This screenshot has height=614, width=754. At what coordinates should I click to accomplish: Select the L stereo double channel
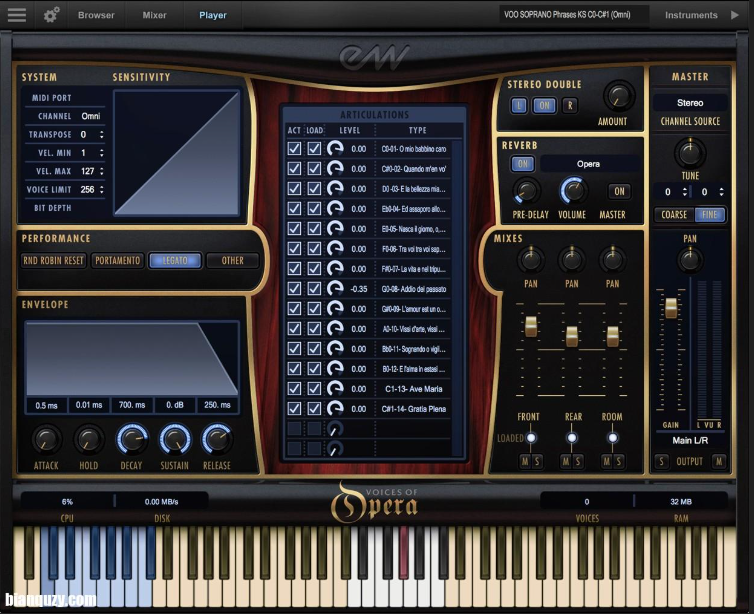pos(519,105)
